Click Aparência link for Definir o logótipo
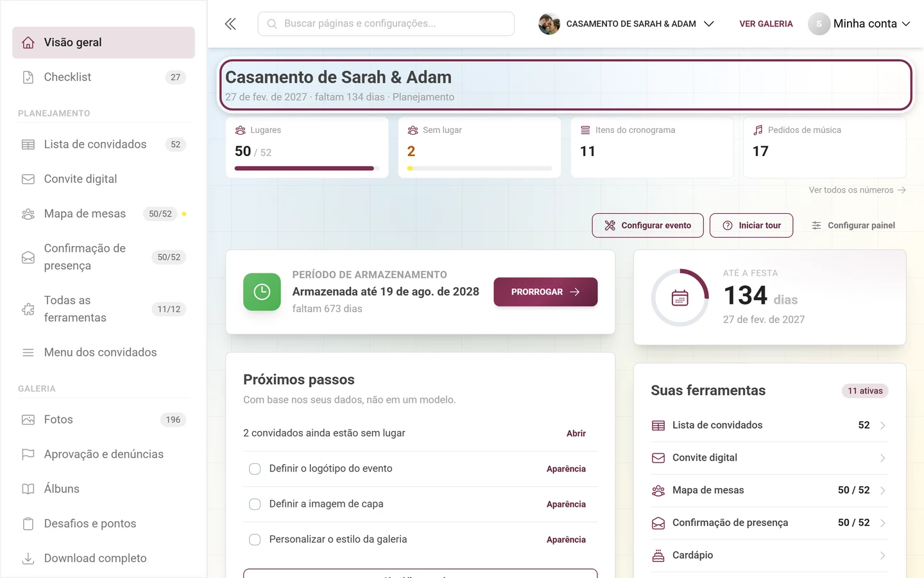The height and width of the screenshot is (578, 924). (566, 469)
